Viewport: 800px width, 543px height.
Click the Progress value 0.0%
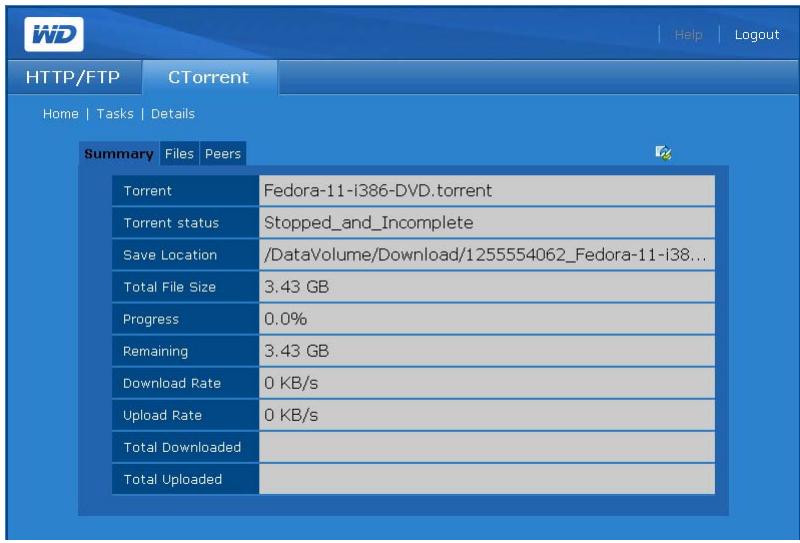(285, 318)
